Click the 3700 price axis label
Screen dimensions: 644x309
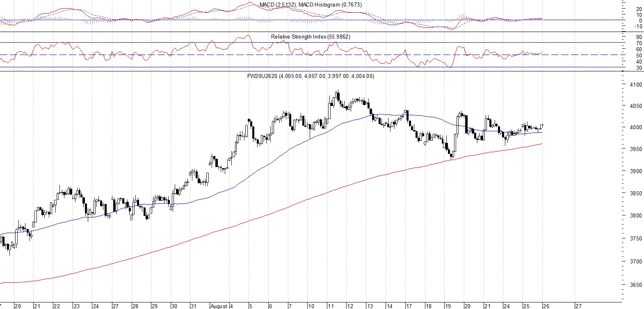tap(636, 261)
